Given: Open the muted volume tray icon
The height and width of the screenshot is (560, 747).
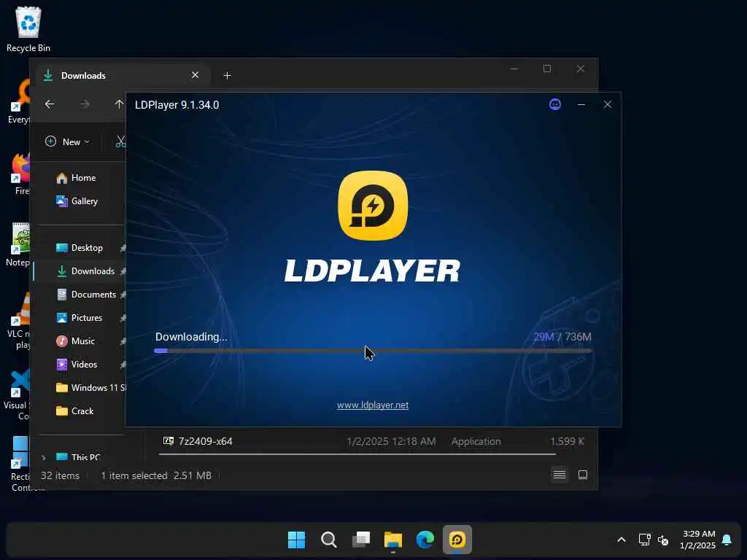Looking at the screenshot, I should point(662,540).
